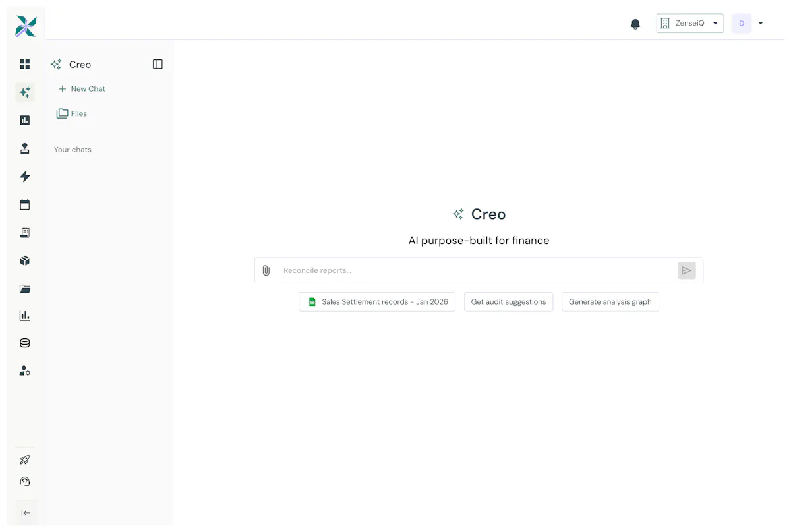Click the AI purpose-built for finance text

click(x=479, y=241)
